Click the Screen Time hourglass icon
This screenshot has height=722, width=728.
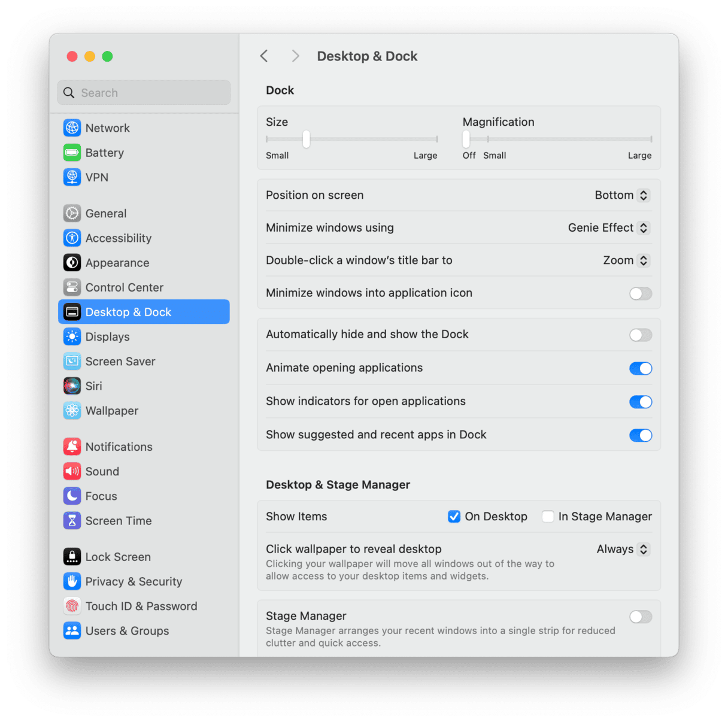[72, 520]
